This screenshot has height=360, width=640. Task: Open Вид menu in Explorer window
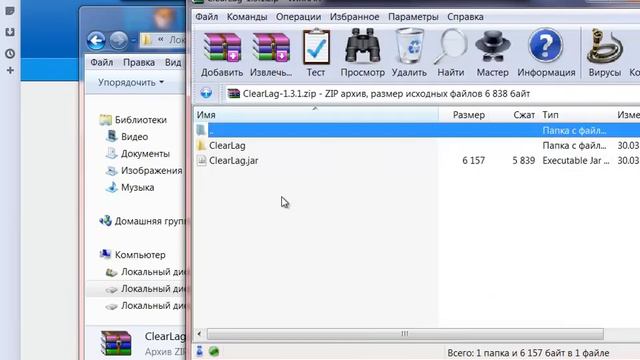coord(173,62)
